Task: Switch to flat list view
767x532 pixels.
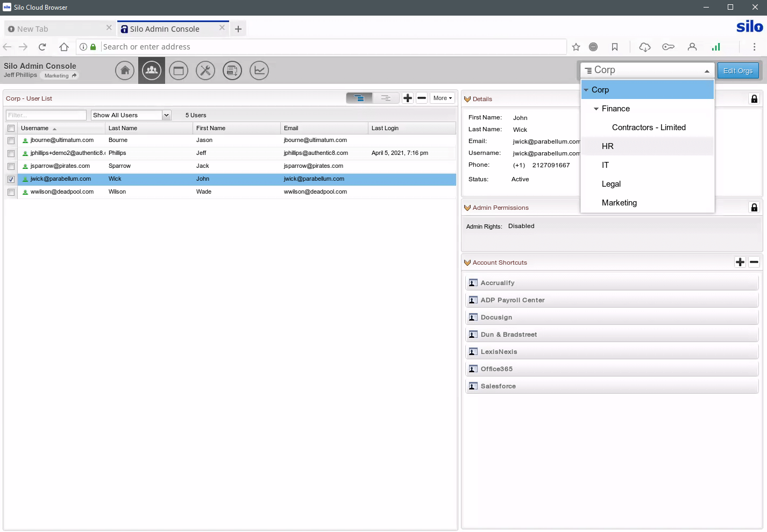Action: pyautogui.click(x=386, y=98)
